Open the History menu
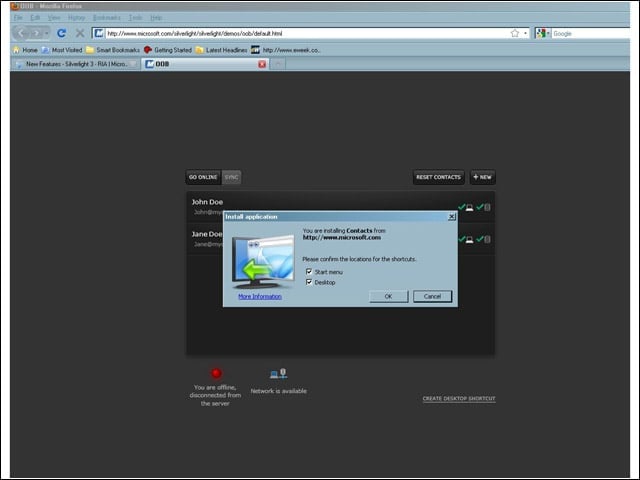The width and height of the screenshot is (640, 480). [x=77, y=18]
